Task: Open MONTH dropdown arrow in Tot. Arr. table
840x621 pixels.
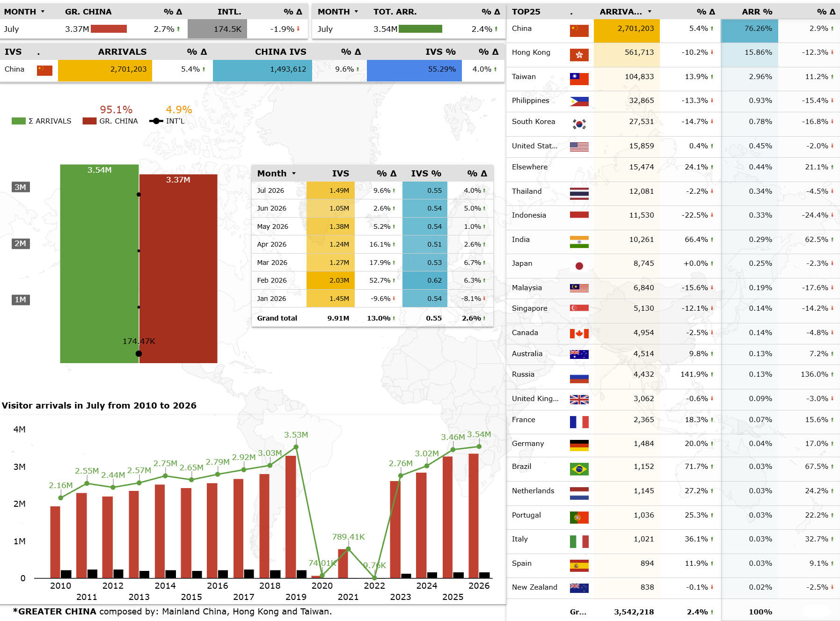Action: (x=357, y=12)
